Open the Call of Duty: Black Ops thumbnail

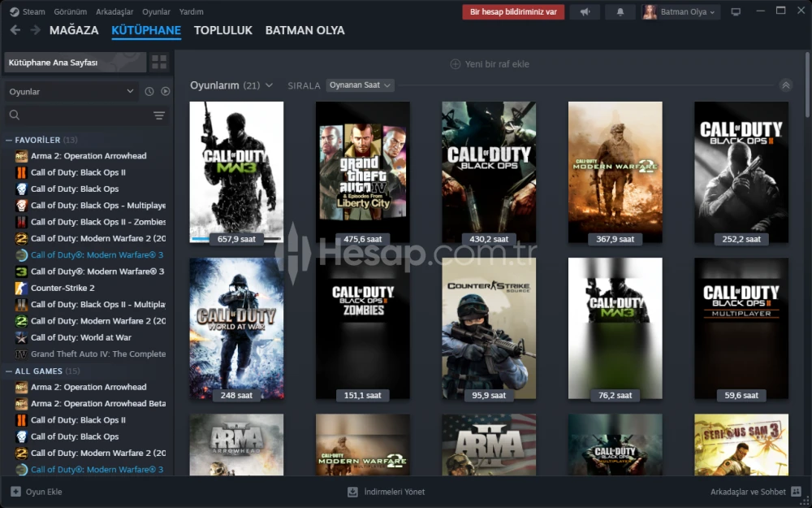(488, 172)
